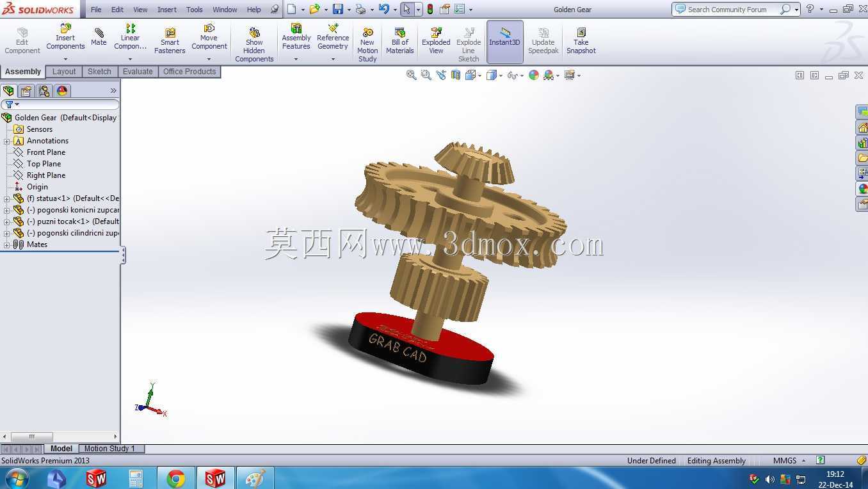Click the Undo arrow icon
Image resolution: width=868 pixels, height=489 pixels.
click(x=383, y=9)
